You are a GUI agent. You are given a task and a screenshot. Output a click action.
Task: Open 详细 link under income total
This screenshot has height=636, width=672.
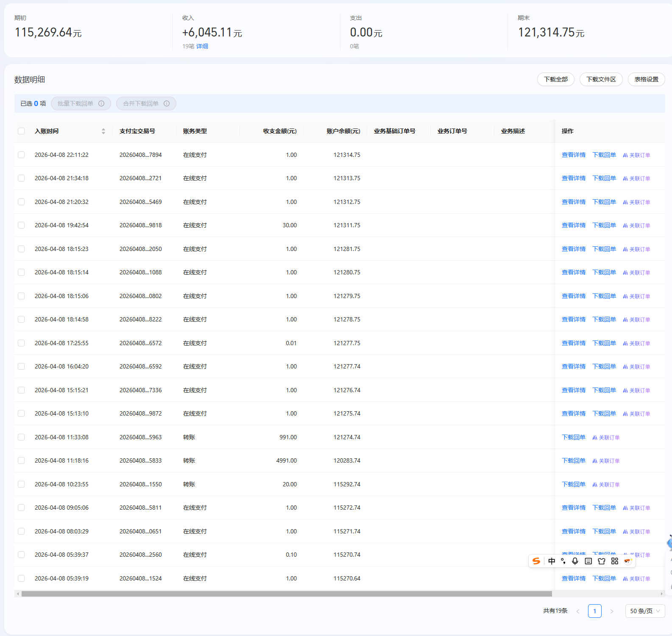pyautogui.click(x=202, y=46)
